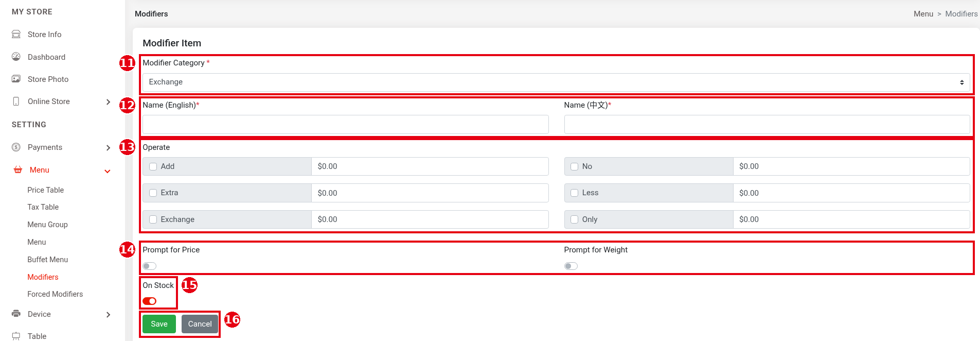Screen dimensions: 980x341
Task: Click the Store Info storefront icon
Action: click(16, 35)
